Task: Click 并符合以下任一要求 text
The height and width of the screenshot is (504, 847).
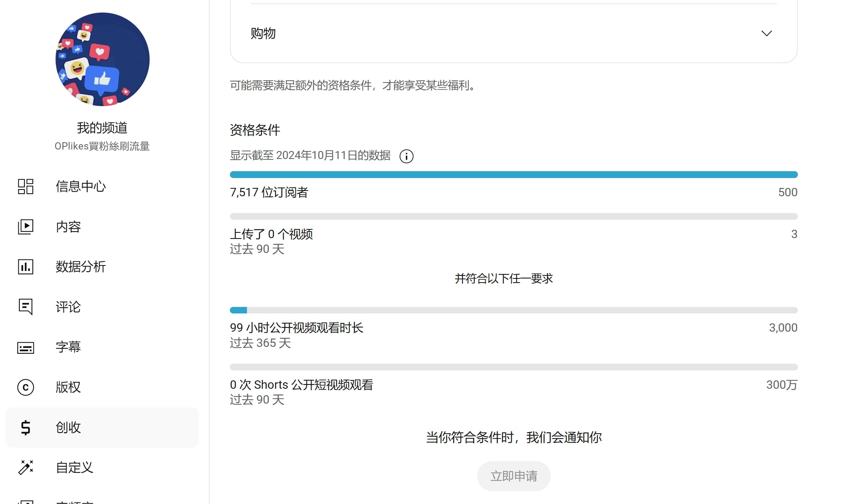Action: tap(504, 278)
